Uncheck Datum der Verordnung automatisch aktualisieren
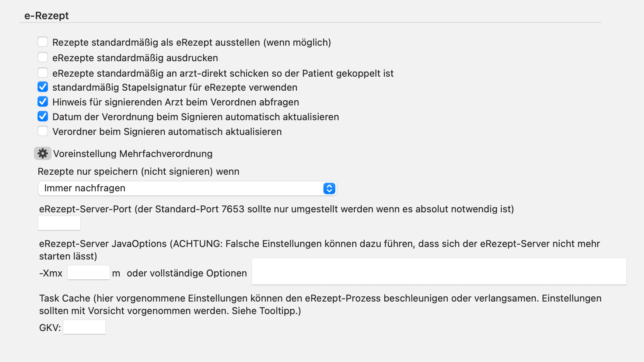The width and height of the screenshot is (644, 362). click(43, 116)
